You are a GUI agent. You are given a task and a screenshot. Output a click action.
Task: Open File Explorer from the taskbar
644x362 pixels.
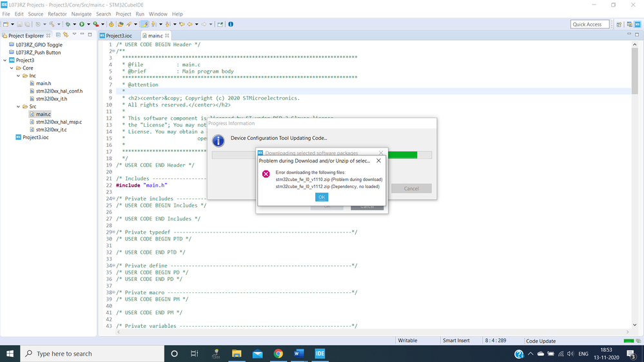point(237,354)
